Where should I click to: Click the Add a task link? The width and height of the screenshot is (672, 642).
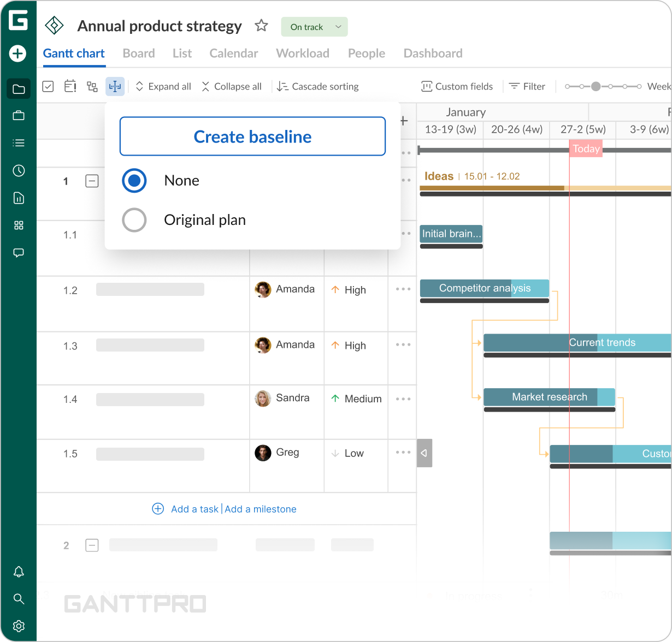[194, 509]
